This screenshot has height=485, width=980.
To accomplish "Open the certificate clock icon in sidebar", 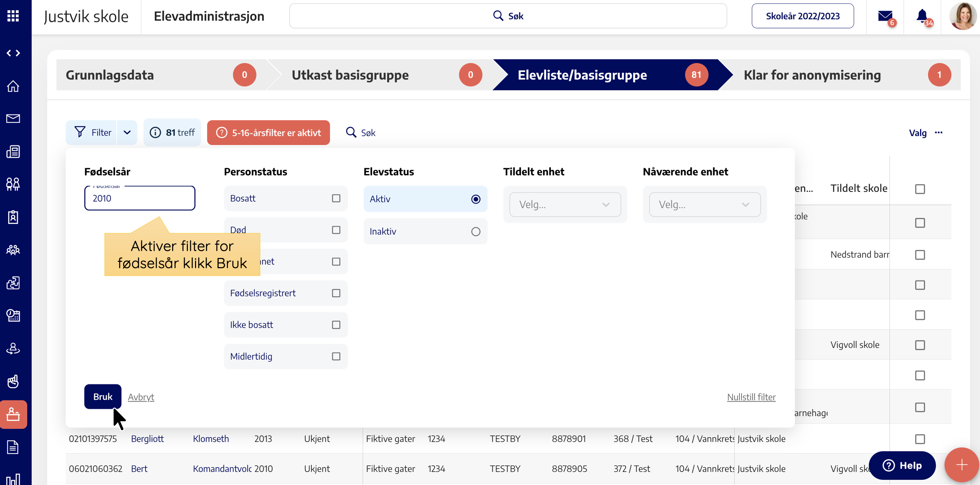I will point(13,315).
